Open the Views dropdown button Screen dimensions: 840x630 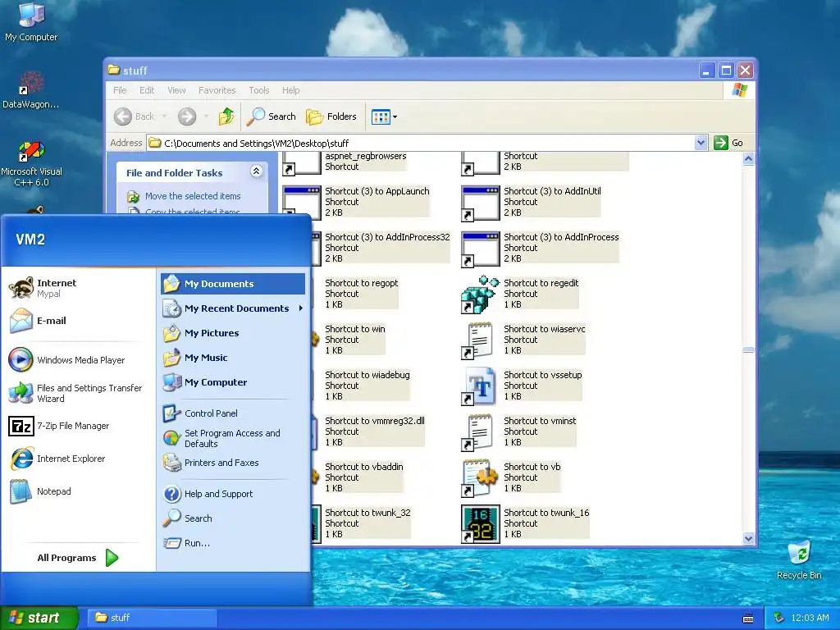(385, 116)
